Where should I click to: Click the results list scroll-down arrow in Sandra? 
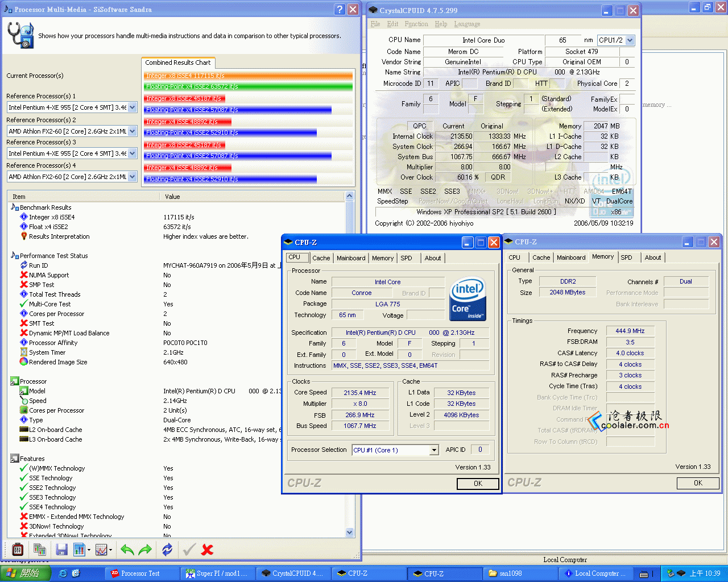(x=350, y=533)
